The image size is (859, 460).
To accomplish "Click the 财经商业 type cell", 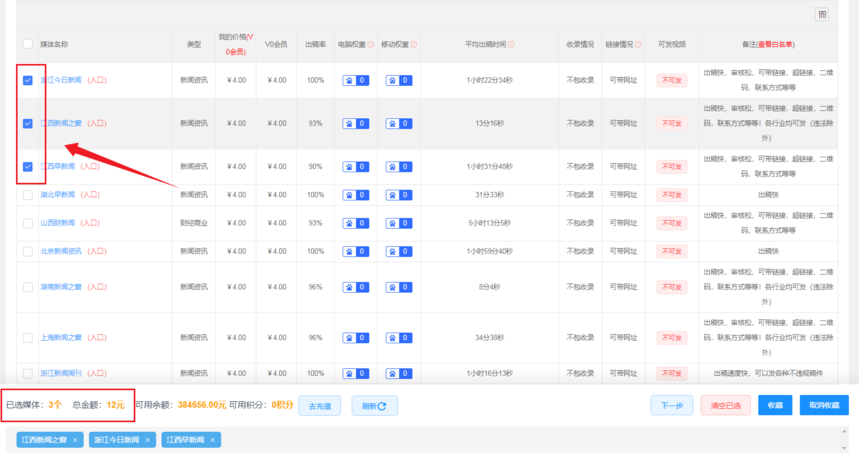I will [194, 223].
